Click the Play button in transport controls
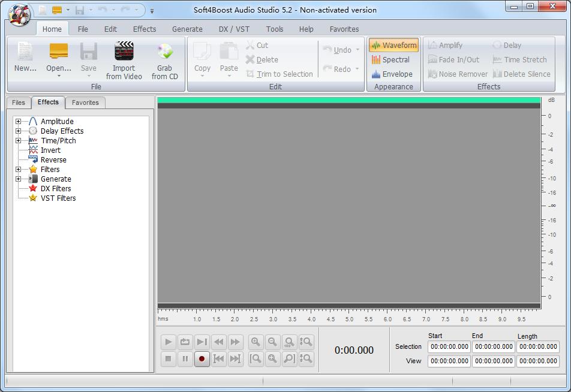Viewport: 571px width, 392px height. [x=169, y=342]
